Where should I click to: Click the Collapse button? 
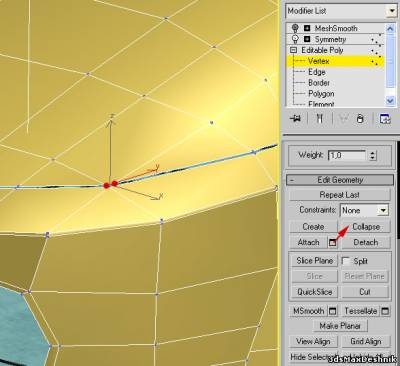[x=366, y=227]
